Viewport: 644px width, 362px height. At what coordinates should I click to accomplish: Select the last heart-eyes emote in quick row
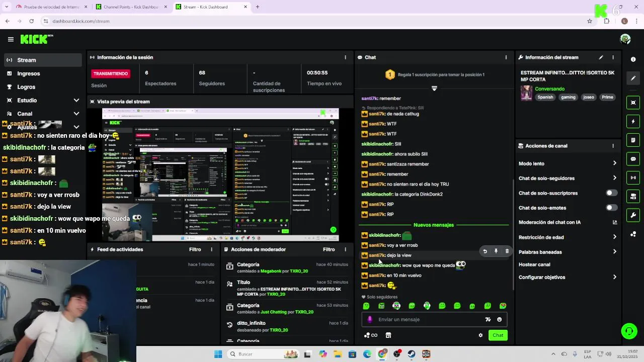tap(503, 306)
